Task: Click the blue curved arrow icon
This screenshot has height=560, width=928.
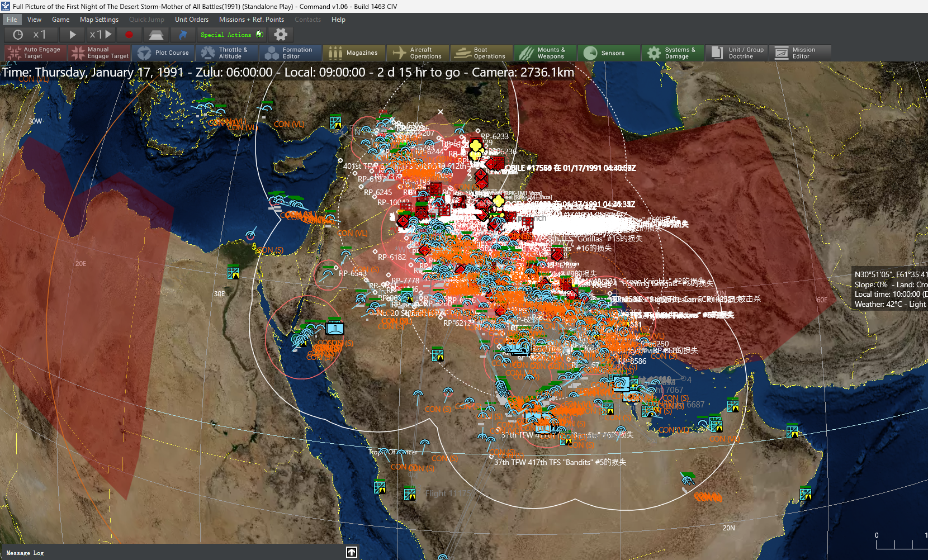Action: tap(183, 35)
